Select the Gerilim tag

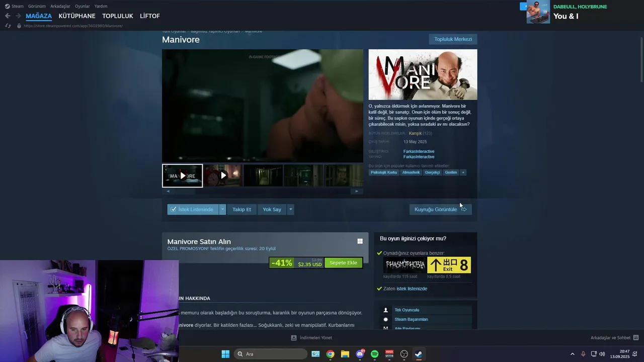pos(451,172)
